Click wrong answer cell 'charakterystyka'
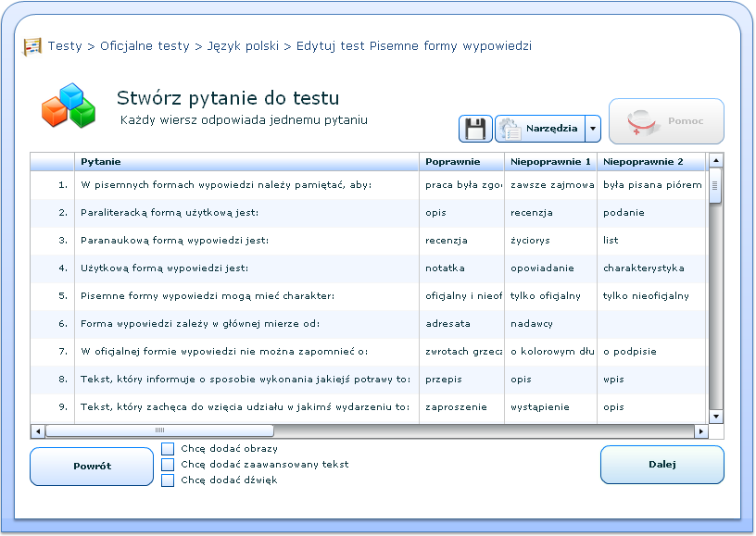 [x=651, y=268]
